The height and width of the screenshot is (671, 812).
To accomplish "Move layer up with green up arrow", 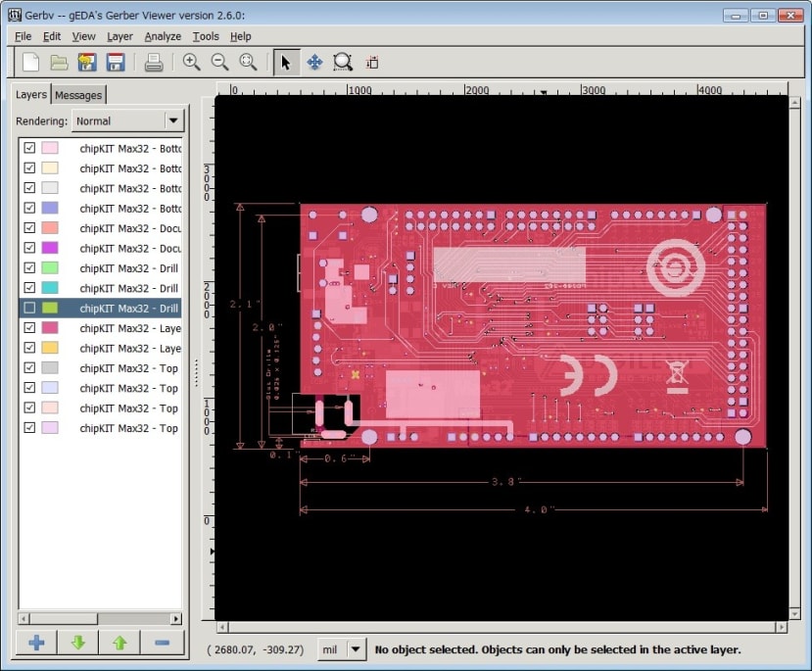I will click(120, 643).
